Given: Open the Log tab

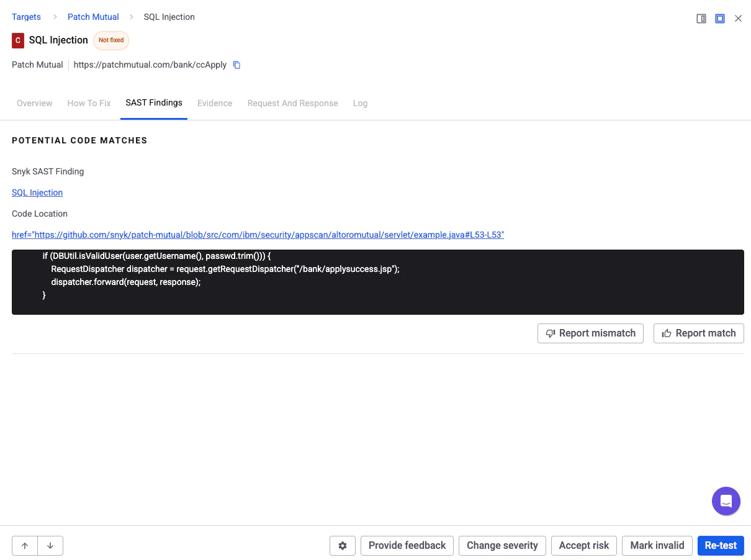Looking at the screenshot, I should 360,103.
